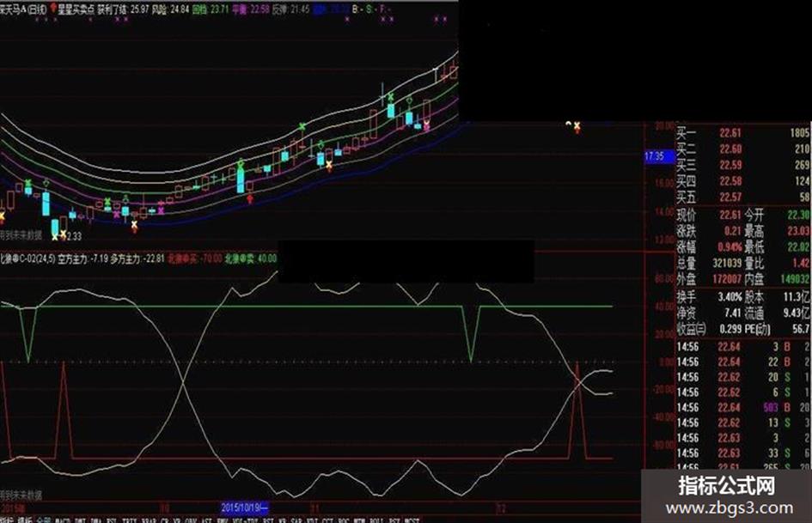Click the red marker icon before 星星买卖点
The image size is (812, 523).
[53, 9]
